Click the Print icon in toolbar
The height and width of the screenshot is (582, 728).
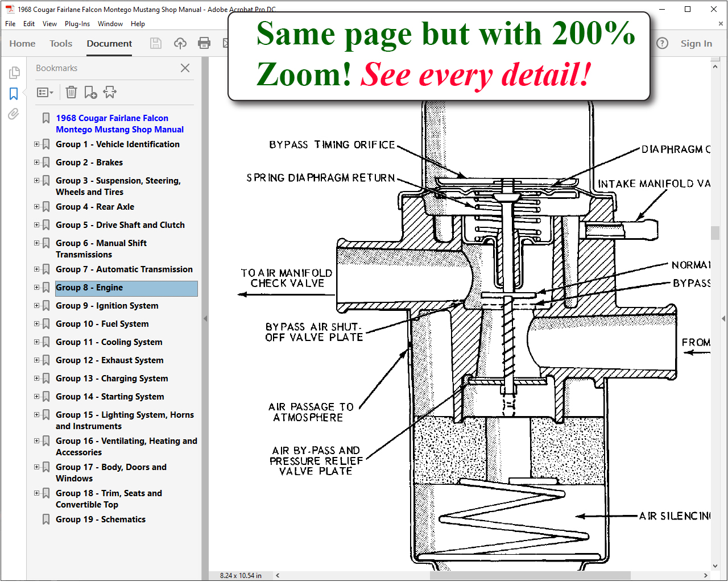click(204, 43)
